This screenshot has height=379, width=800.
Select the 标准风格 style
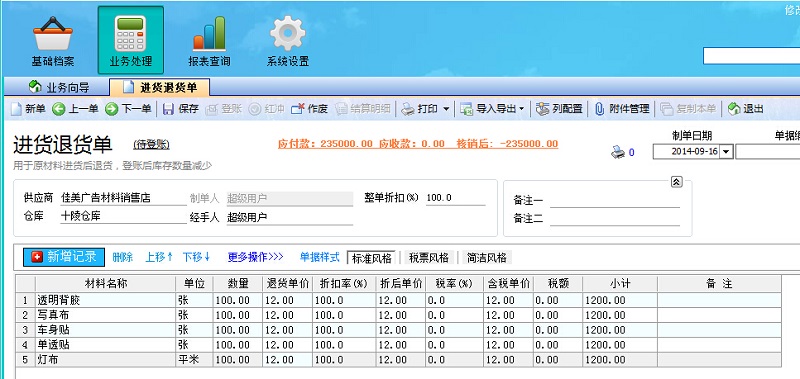372,258
